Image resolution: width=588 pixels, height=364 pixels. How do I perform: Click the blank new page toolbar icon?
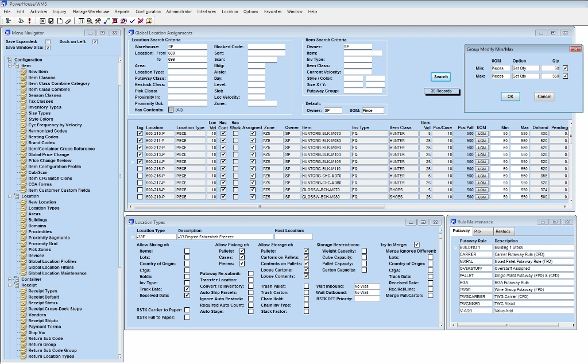point(59,21)
